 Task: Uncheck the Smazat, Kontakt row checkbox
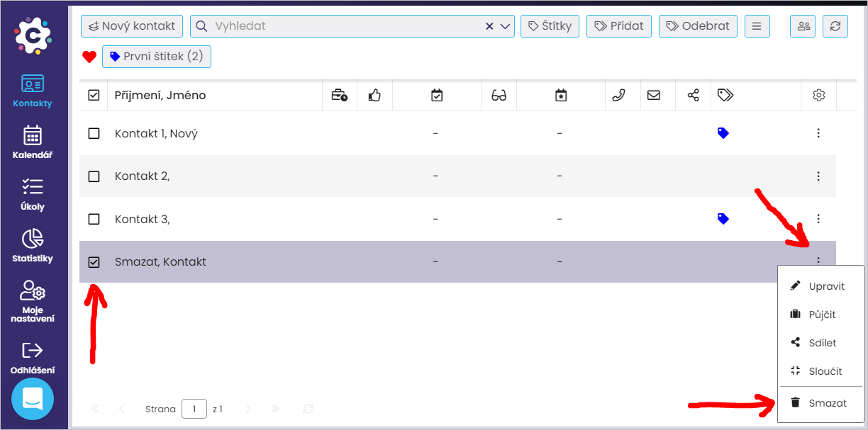tap(94, 262)
